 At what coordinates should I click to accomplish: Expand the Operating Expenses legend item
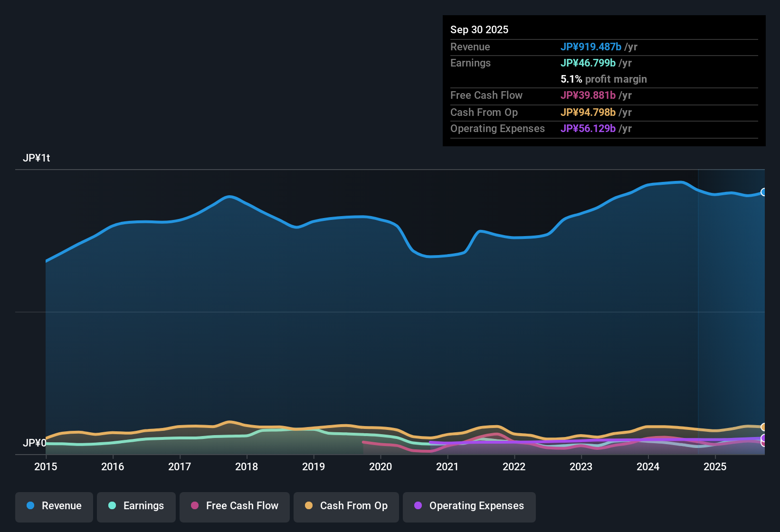(x=469, y=506)
